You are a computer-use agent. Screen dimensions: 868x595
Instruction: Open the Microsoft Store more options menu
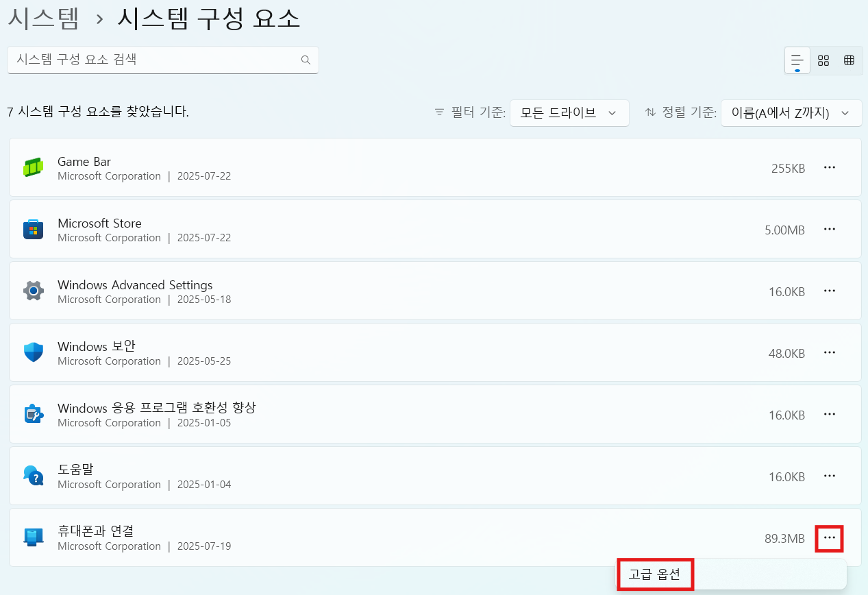pos(830,229)
